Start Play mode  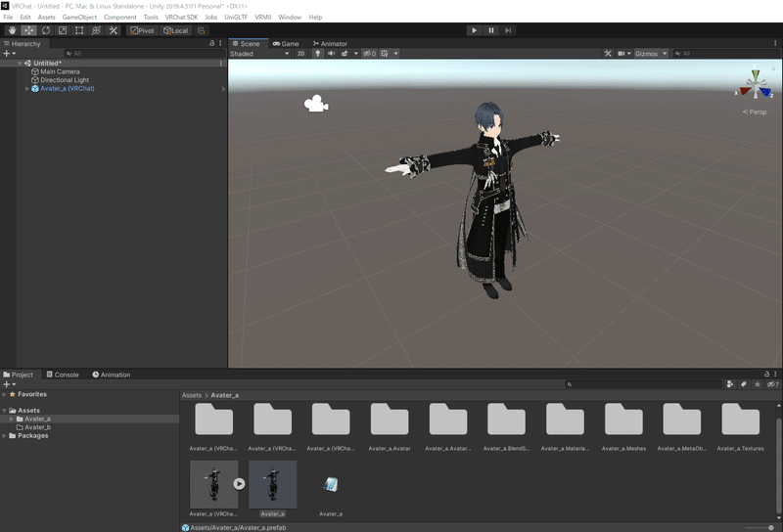pos(474,30)
